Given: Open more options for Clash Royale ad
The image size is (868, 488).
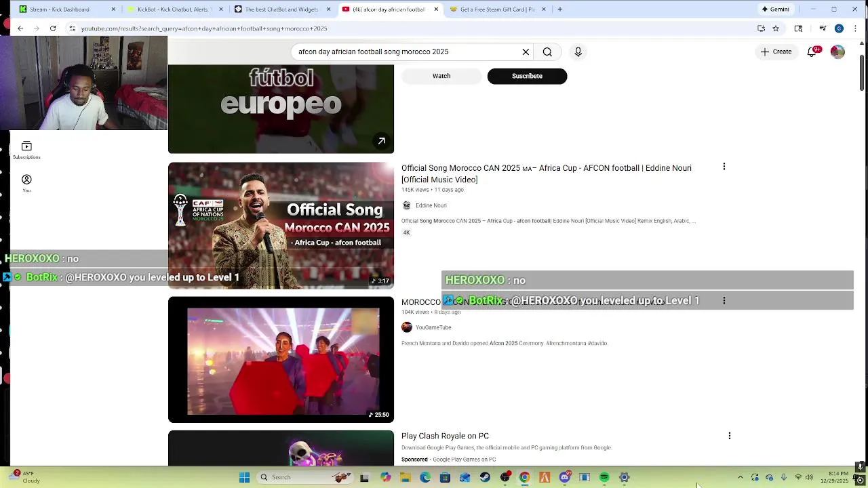Looking at the screenshot, I should [x=729, y=436].
